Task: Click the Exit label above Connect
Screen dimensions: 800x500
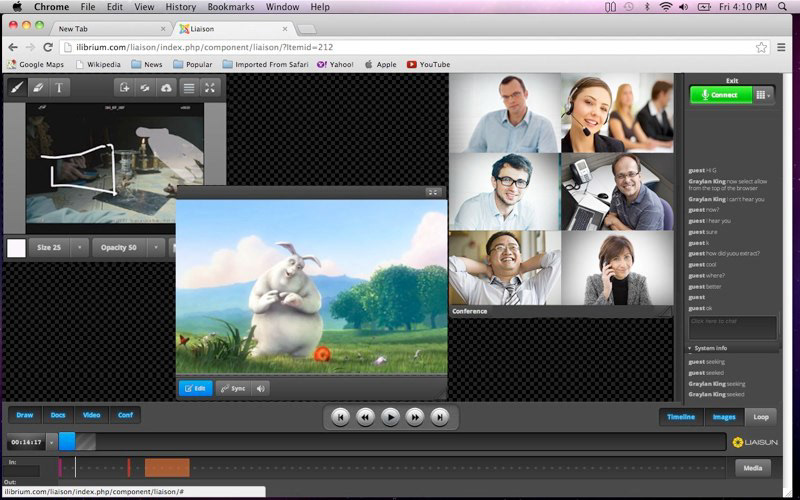Action: click(x=732, y=81)
